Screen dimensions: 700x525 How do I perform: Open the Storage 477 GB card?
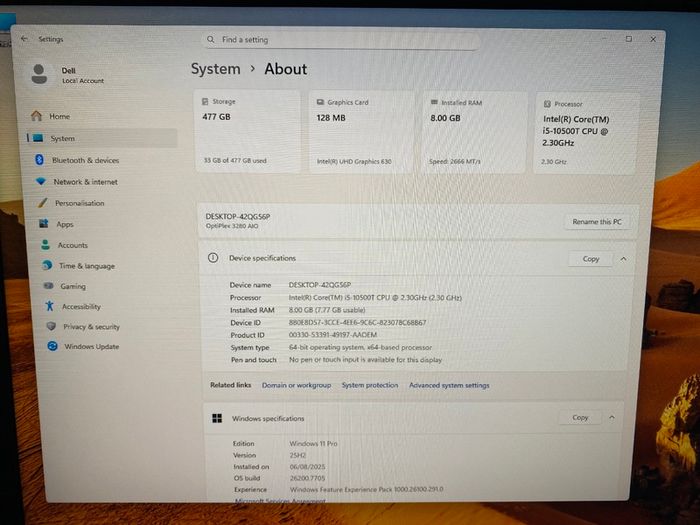click(248, 131)
